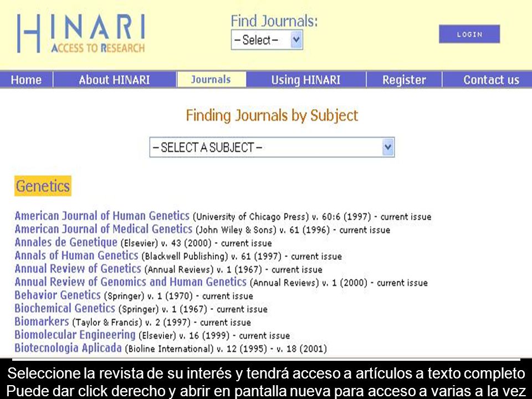Click the Finding Journals by Subject heading

tap(272, 115)
